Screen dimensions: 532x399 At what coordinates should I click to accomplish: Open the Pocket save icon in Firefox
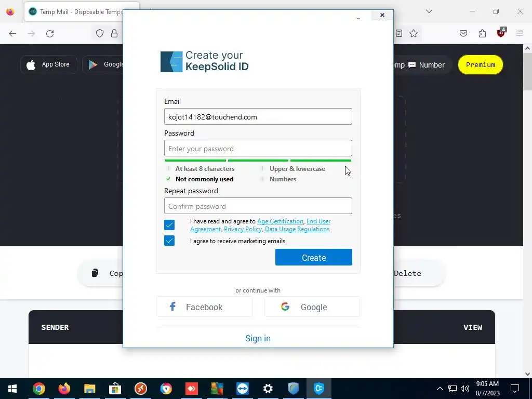point(463,33)
